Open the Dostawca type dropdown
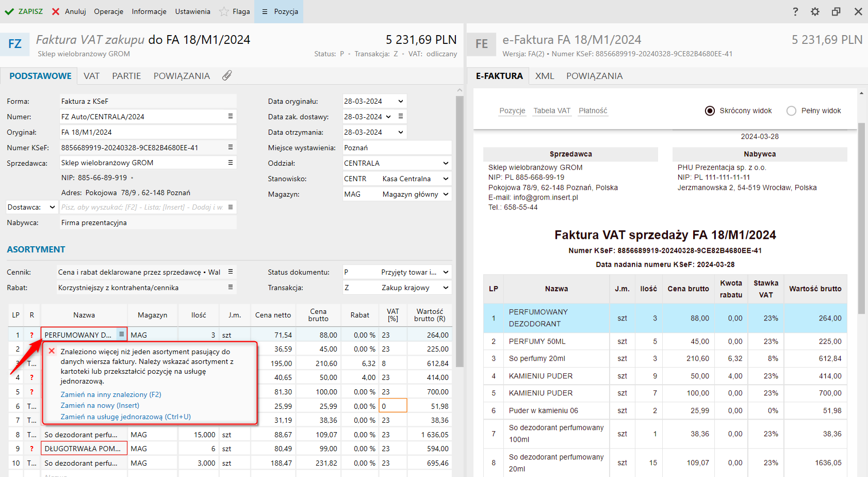The width and height of the screenshot is (868, 477). 52,207
